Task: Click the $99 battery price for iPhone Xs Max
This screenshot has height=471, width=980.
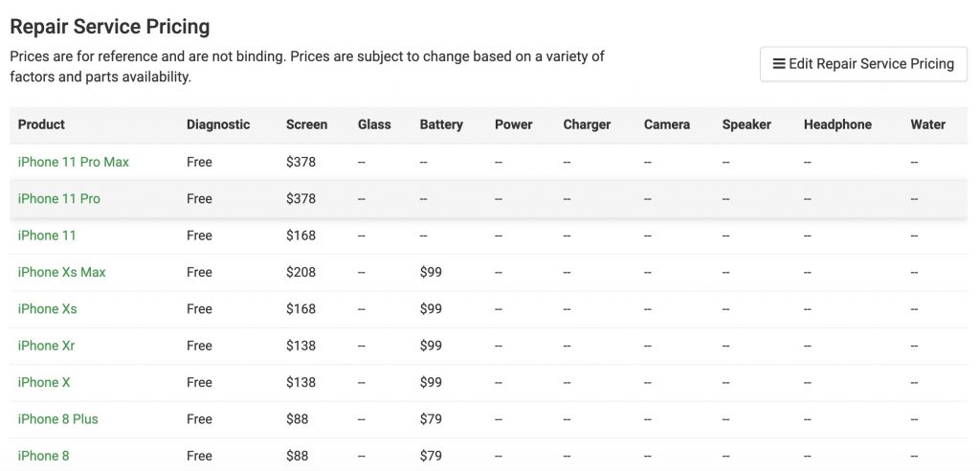Action: point(431,272)
